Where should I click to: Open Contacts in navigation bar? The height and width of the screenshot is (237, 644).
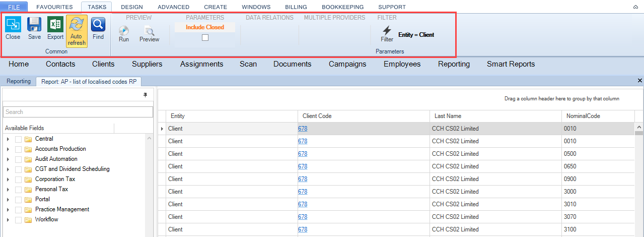tap(60, 64)
